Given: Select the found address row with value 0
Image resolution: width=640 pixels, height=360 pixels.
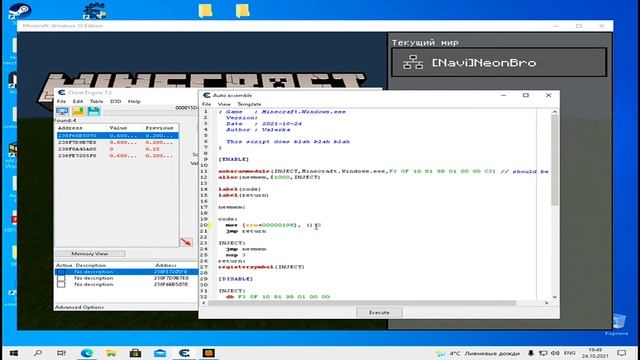Looking at the screenshot, I should coord(118,149).
